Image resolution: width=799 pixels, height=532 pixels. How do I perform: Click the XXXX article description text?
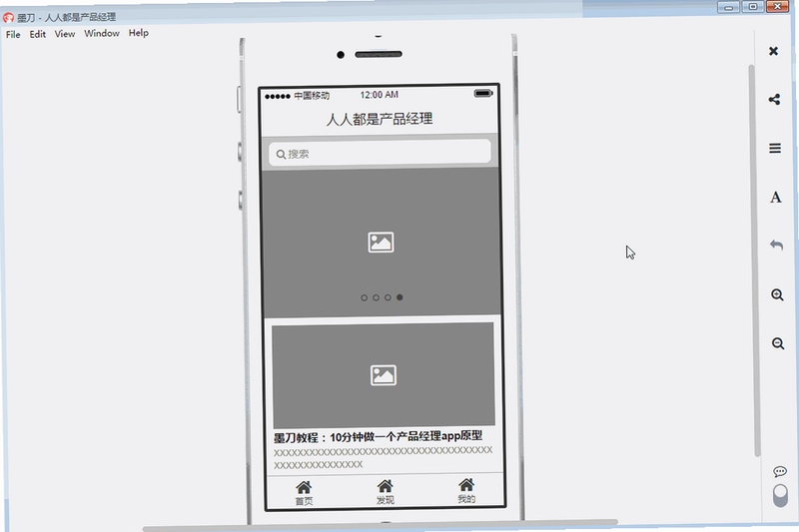click(384, 457)
